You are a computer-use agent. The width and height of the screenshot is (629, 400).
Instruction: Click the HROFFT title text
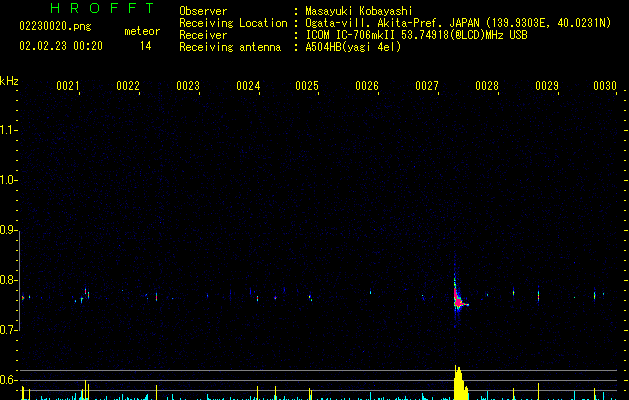click(x=102, y=8)
